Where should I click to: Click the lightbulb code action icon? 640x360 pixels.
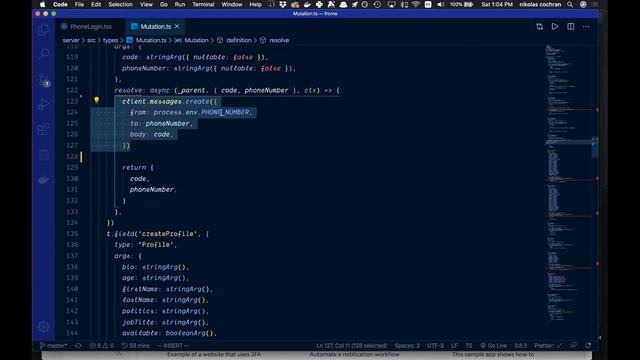coord(96,100)
